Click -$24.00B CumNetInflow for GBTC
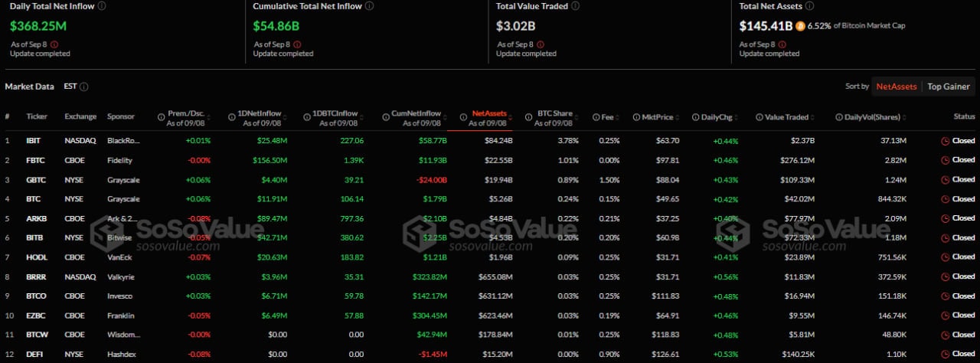Image resolution: width=980 pixels, height=363 pixels. [431, 179]
